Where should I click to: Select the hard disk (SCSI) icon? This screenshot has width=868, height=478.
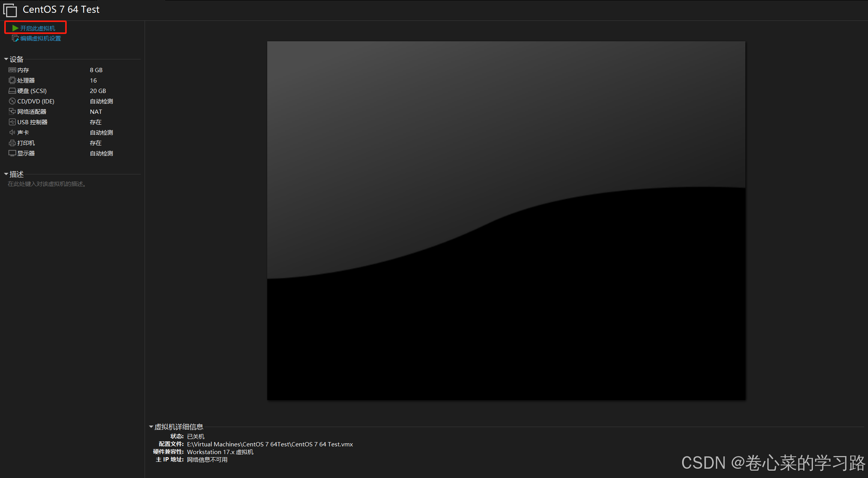click(x=12, y=91)
